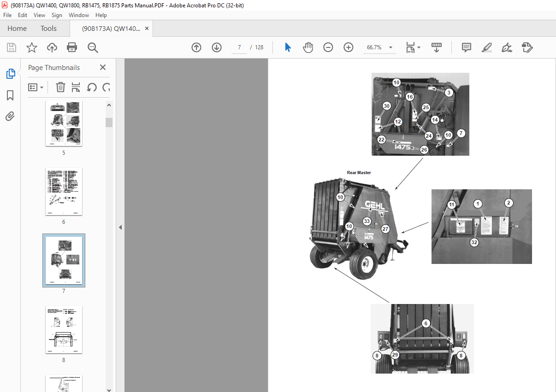This screenshot has width=556, height=392.
Task: Rotate page clockwise in Thumbnails pane
Action: [106, 87]
